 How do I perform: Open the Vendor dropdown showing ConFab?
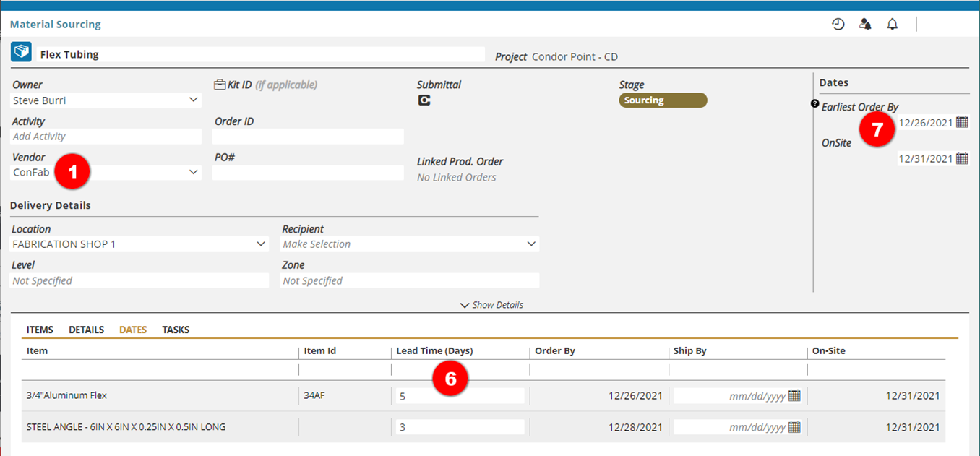click(x=193, y=172)
